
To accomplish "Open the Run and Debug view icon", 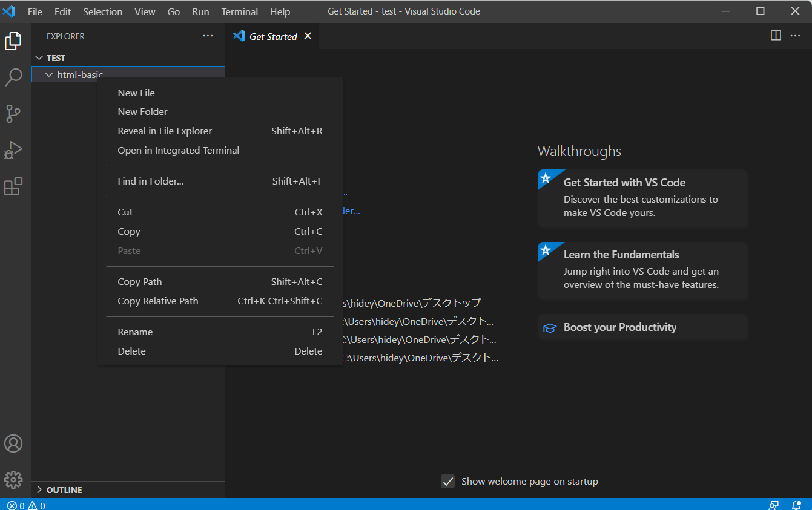I will [x=13, y=150].
